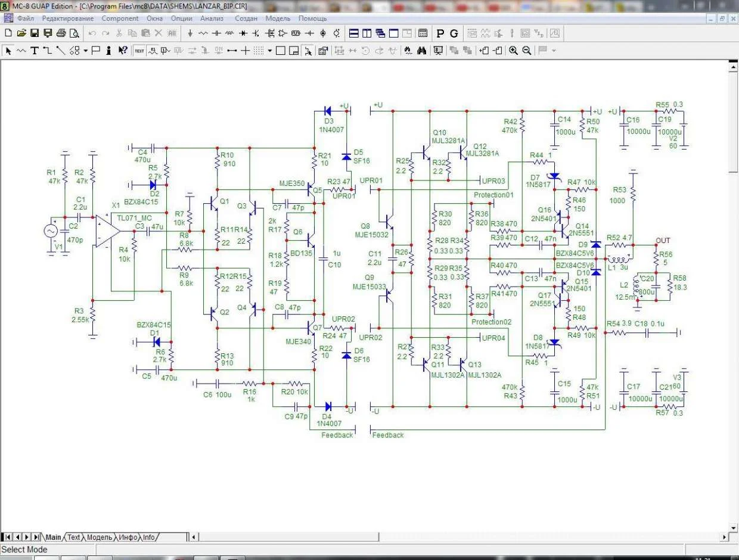Switch to the Модель tab

[x=99, y=537]
